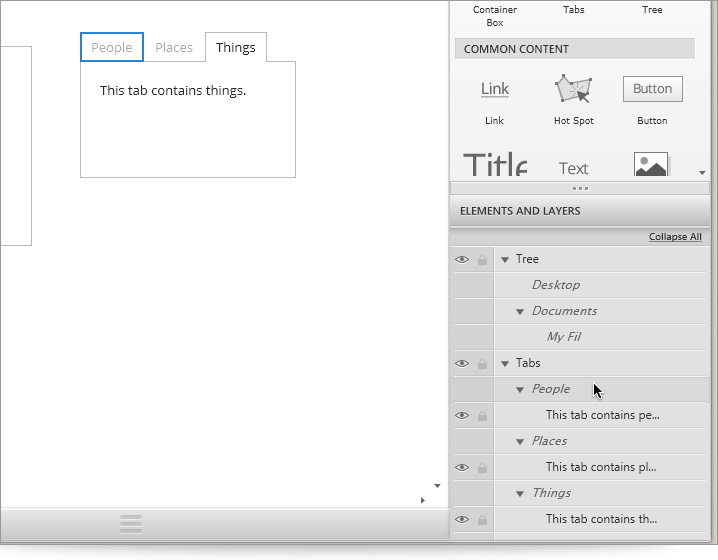Pick the Image element icon
This screenshot has width=718, height=560.
coord(652,164)
